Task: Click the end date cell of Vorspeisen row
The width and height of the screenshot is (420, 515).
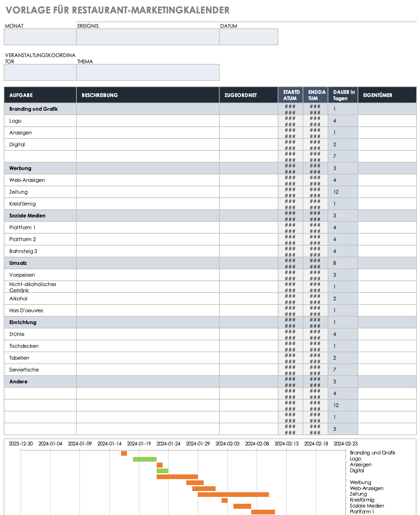Action: (x=315, y=275)
